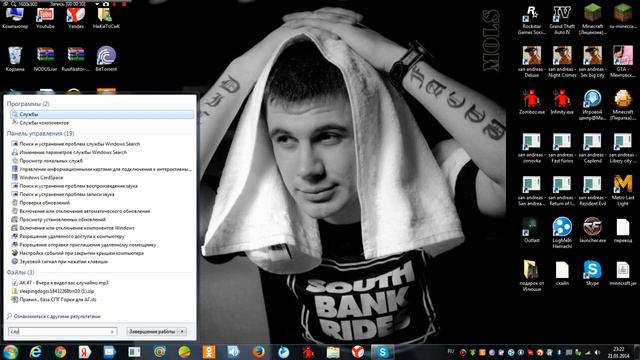640x360 pixels.
Task: Select the Zomboc.exe desktop icon
Action: point(531,102)
